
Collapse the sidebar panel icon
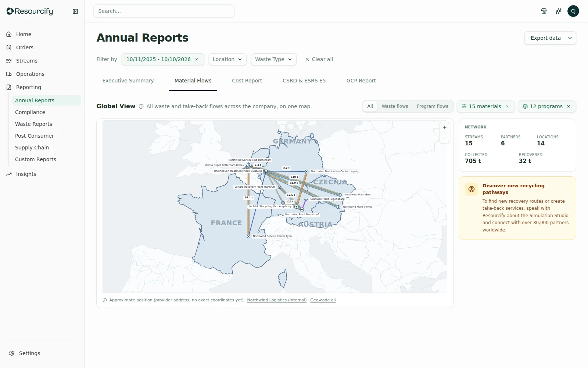click(x=75, y=11)
